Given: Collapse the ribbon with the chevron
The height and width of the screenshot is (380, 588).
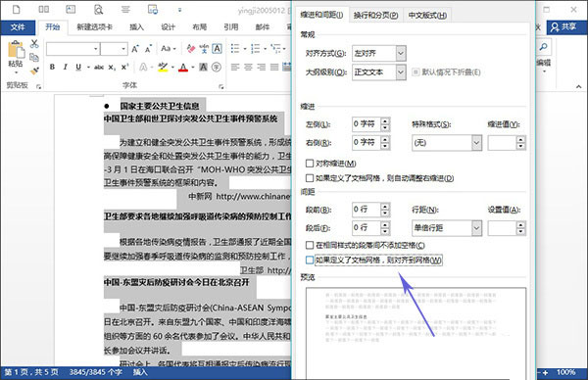Looking at the screenshot, I should coord(578,86).
